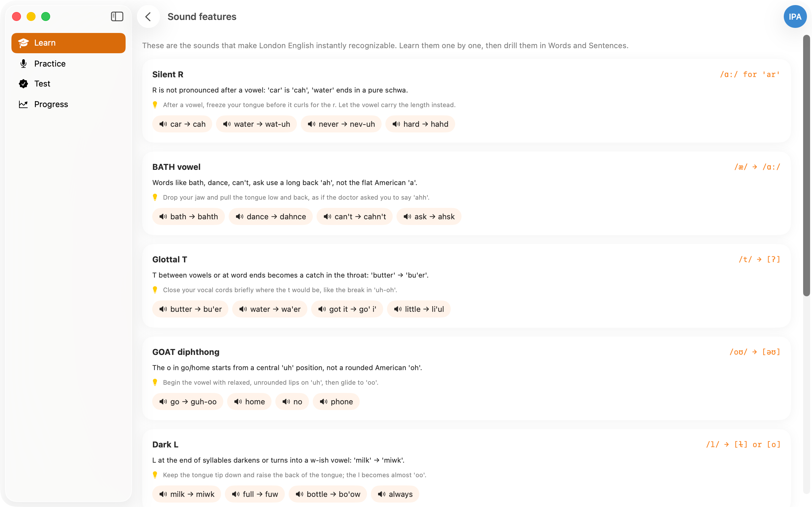Image resolution: width=812 pixels, height=507 pixels.
Task: Play audio for phone
Action: (336, 402)
